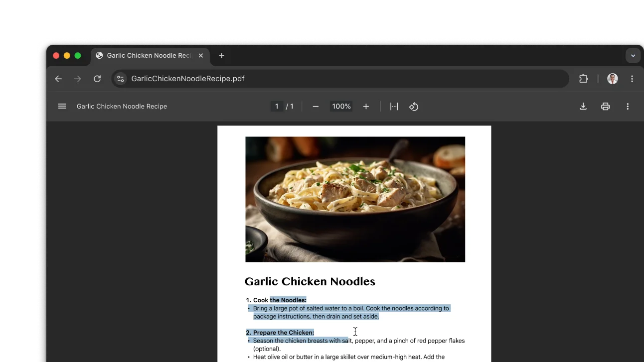
Task: Go forward to the next page
Action: [x=78, y=79]
